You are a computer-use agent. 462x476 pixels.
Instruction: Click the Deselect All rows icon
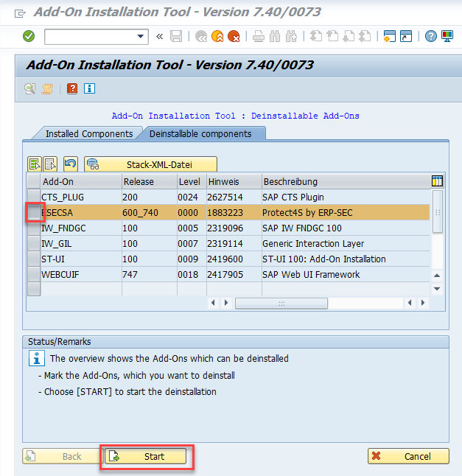click(50, 164)
